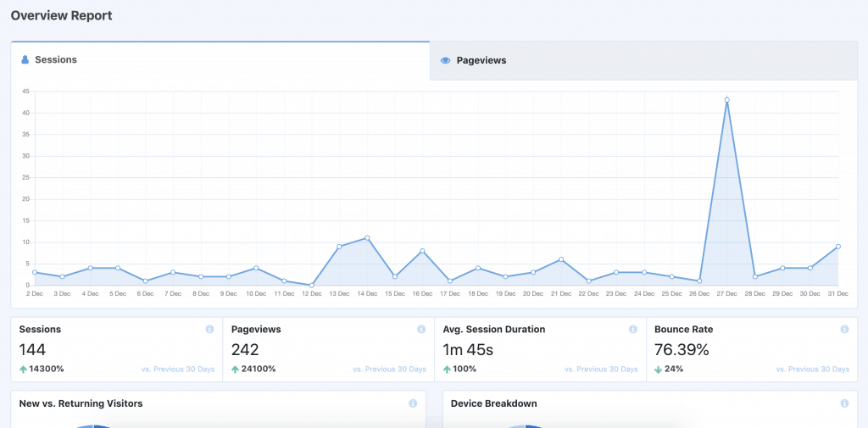This screenshot has width=868, height=428.
Task: Click vs. Previous 30 Days in Bounce Rate card
Action: click(812, 370)
